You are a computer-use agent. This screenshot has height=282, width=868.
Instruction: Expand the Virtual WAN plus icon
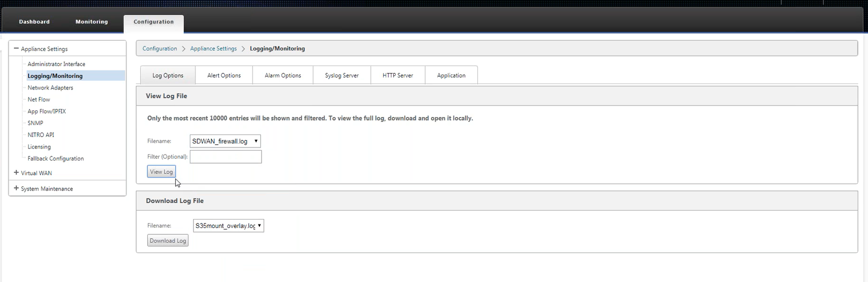[x=16, y=172]
